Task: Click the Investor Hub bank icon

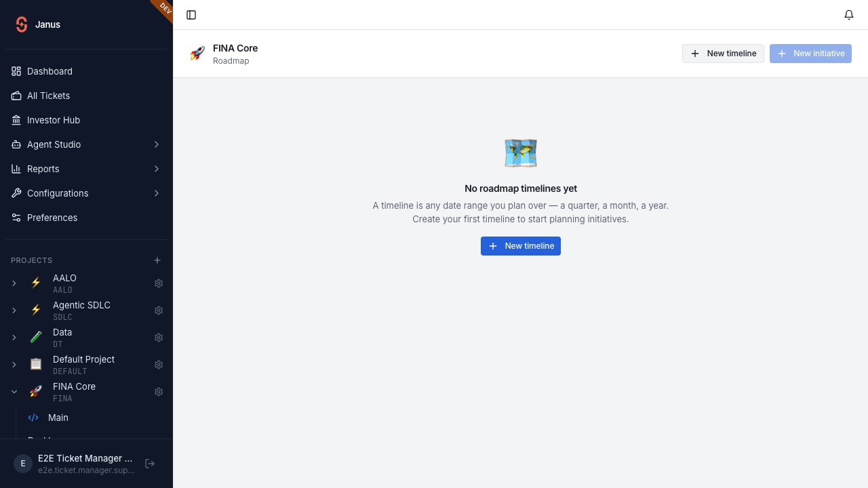Action: pyautogui.click(x=16, y=120)
